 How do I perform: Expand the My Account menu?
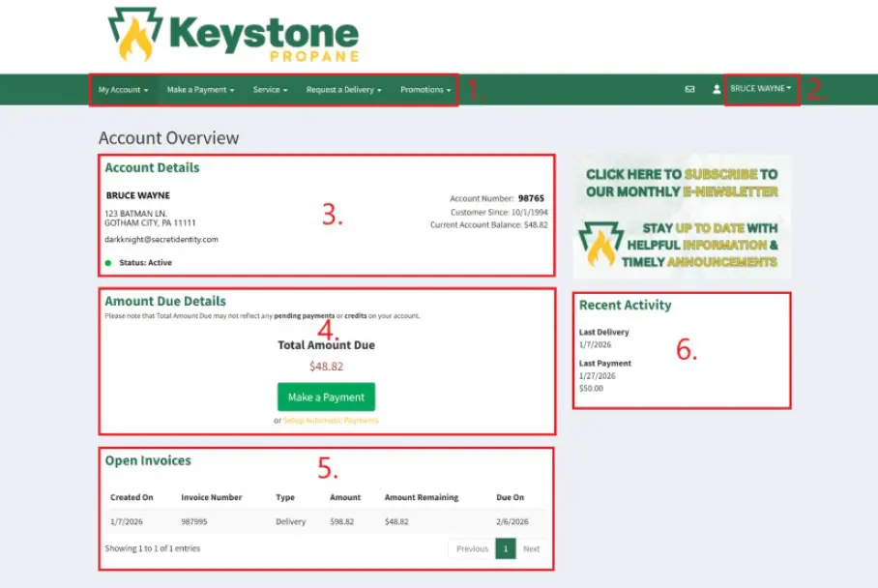pyautogui.click(x=123, y=90)
